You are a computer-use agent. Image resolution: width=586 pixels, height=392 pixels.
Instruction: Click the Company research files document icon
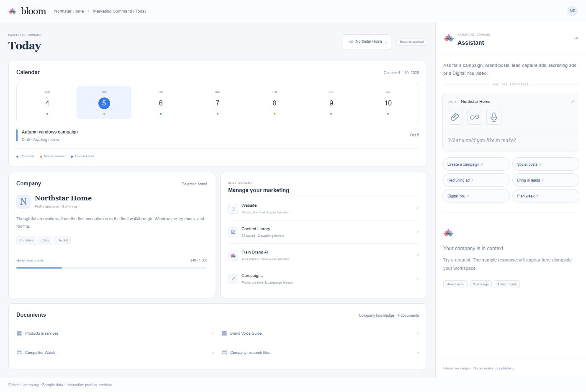pyautogui.click(x=224, y=353)
